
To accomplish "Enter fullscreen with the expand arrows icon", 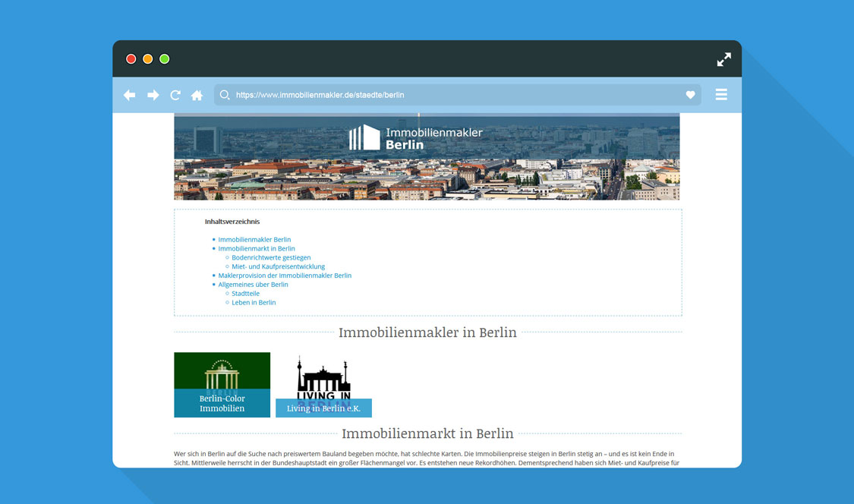I will coord(724,59).
